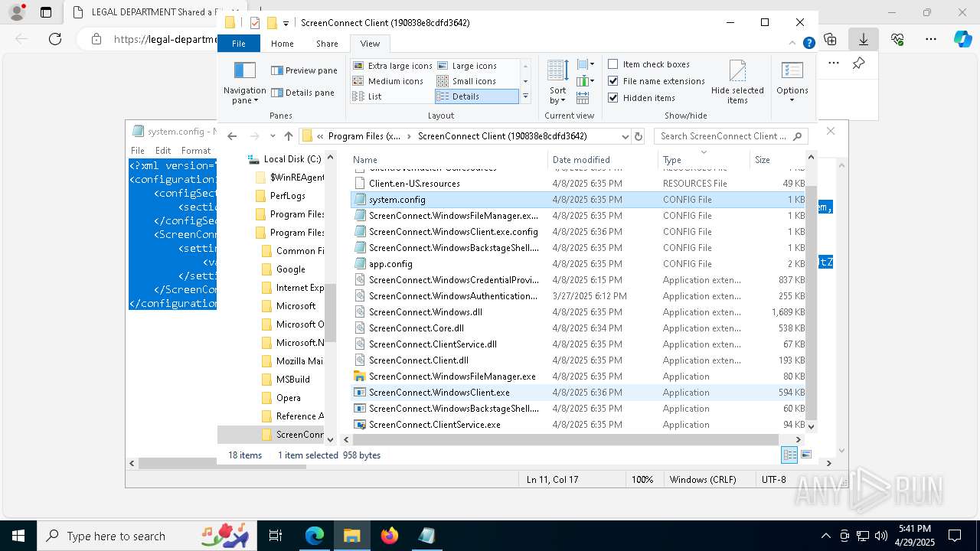Select the View ribbon tab
This screenshot has height=551, width=980.
(x=370, y=44)
